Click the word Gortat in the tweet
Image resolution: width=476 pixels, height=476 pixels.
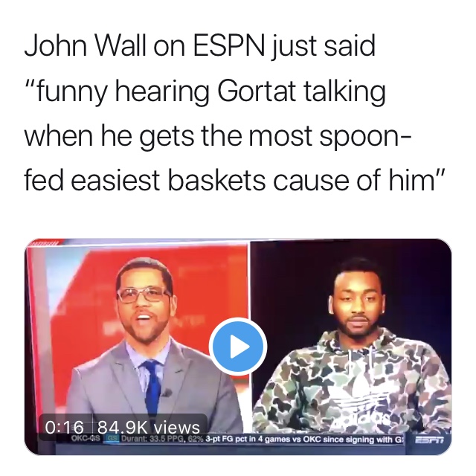[256, 91]
